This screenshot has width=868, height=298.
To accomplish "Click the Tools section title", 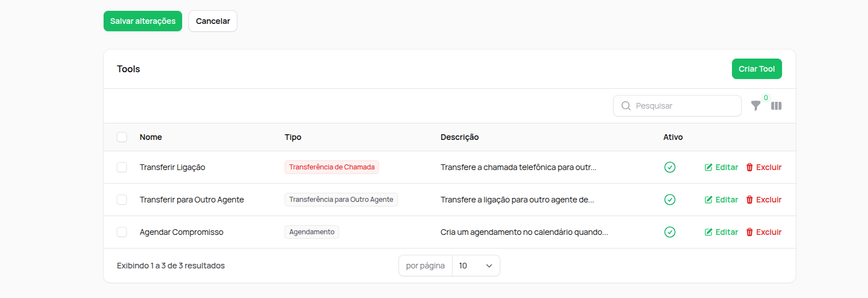I will 129,69.
